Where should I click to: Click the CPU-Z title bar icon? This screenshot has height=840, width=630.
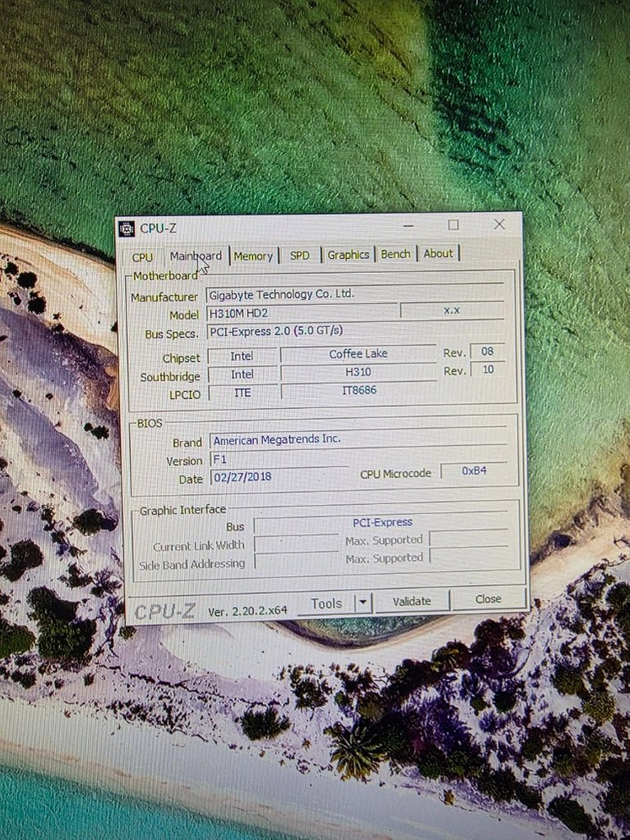[127, 228]
